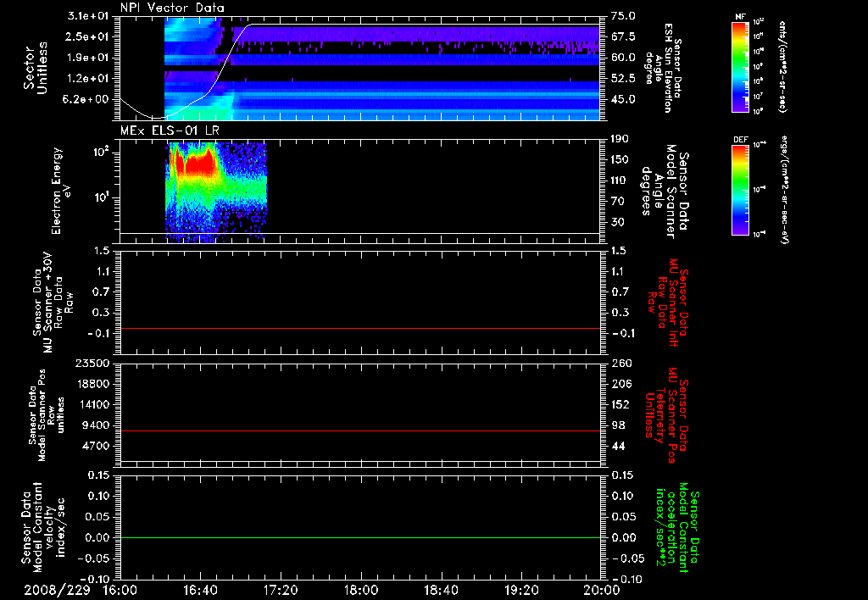Pick the "45.0" sun elevation tick
The image size is (868, 600).
point(623,99)
